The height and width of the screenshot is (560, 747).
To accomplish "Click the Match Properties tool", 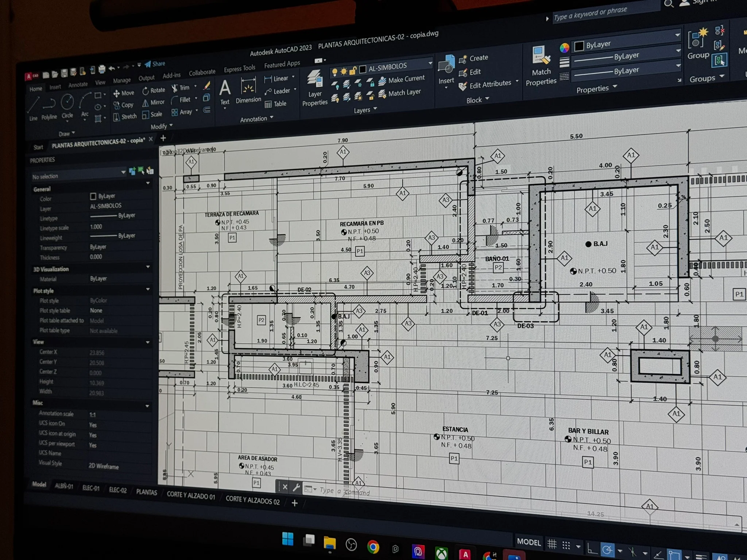I will (x=541, y=66).
